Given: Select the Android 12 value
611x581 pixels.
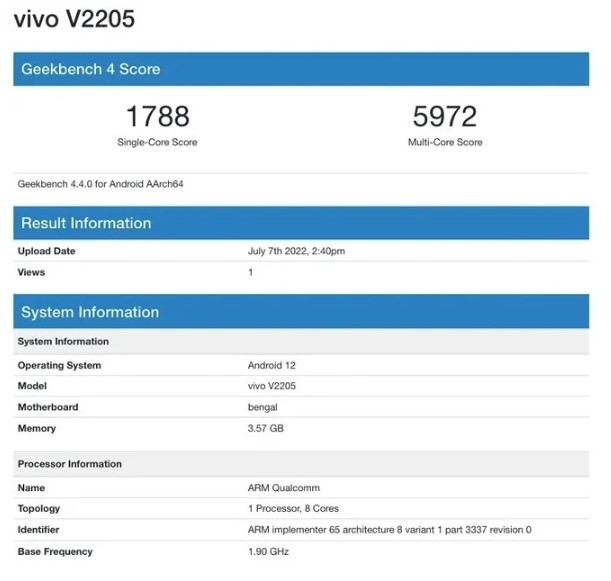Looking at the screenshot, I should pos(272,366).
